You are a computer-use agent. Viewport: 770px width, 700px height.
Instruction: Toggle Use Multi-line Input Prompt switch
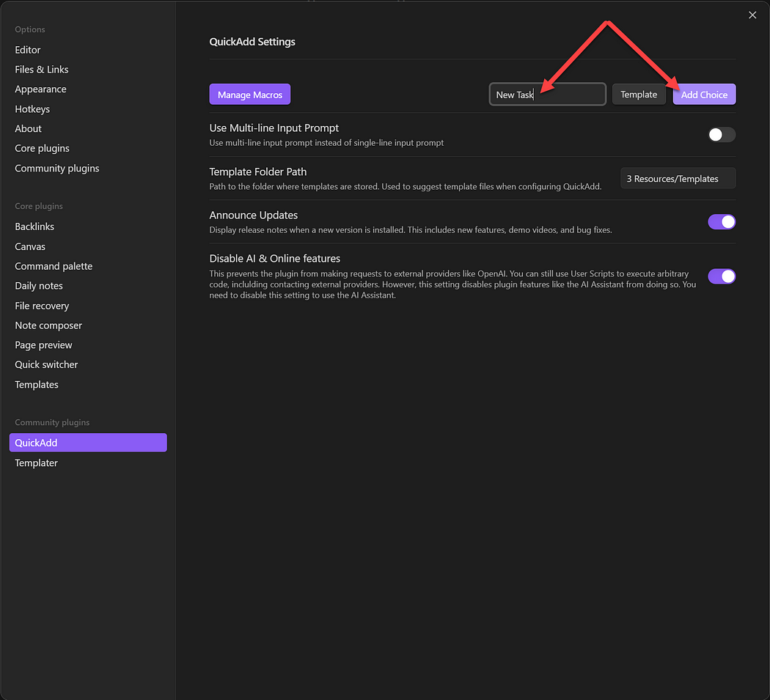coord(721,134)
